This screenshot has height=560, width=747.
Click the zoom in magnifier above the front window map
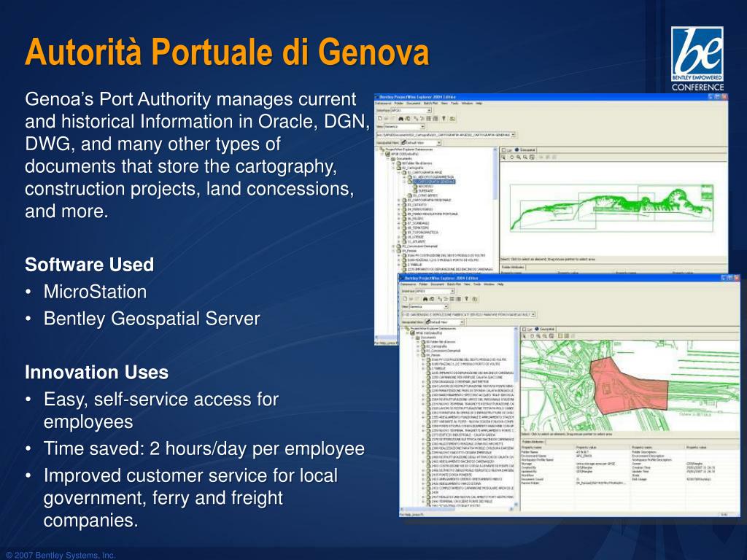[538, 335]
